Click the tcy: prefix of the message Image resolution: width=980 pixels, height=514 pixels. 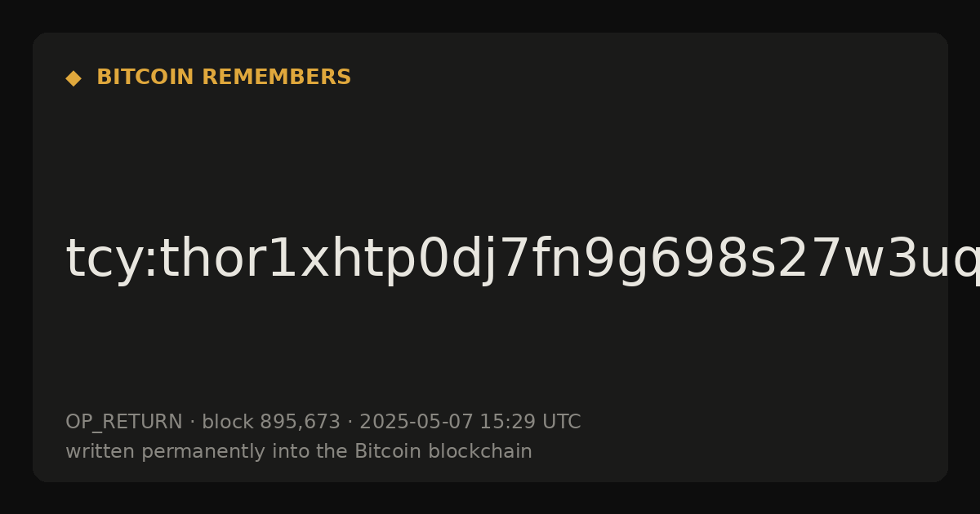pos(100,259)
